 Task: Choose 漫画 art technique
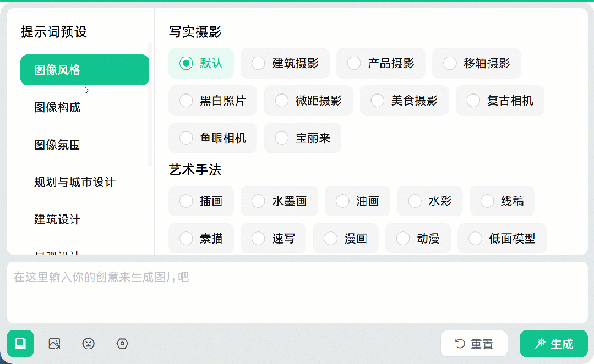tap(346, 239)
